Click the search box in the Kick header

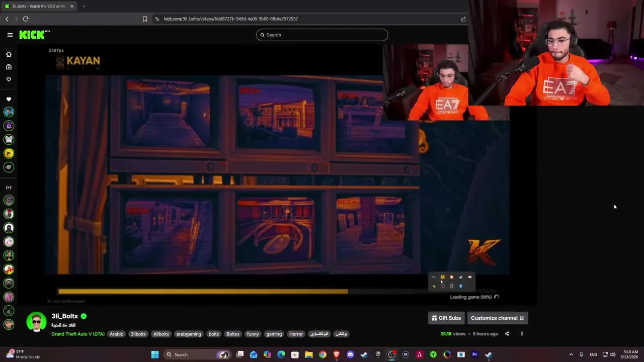coord(322,35)
